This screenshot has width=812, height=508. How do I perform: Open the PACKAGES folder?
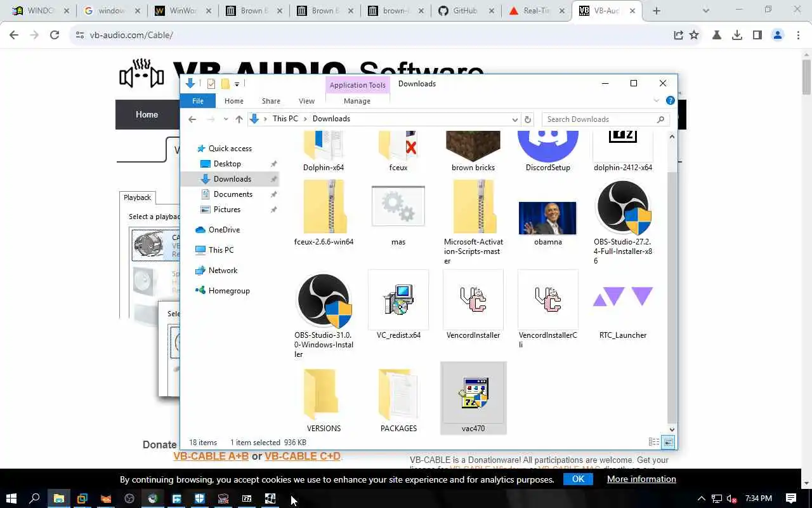[398, 399]
